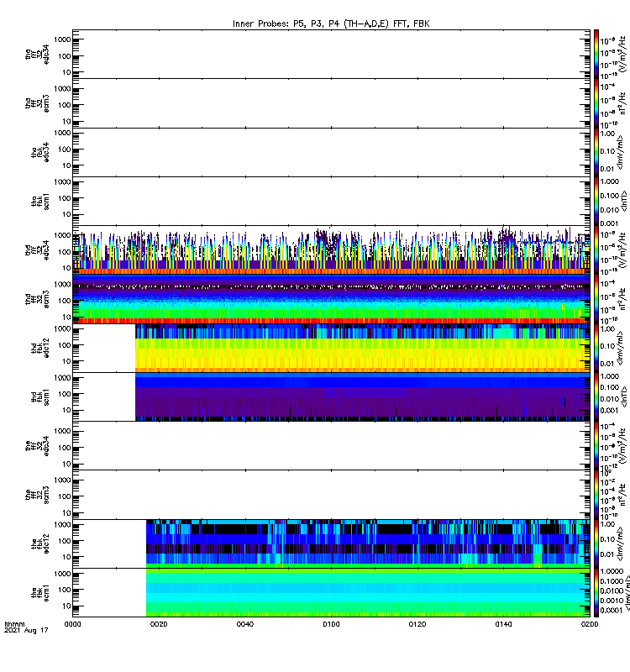The image size is (630, 672).
Task: Click the 0120 time tick label
Action: click(x=417, y=624)
